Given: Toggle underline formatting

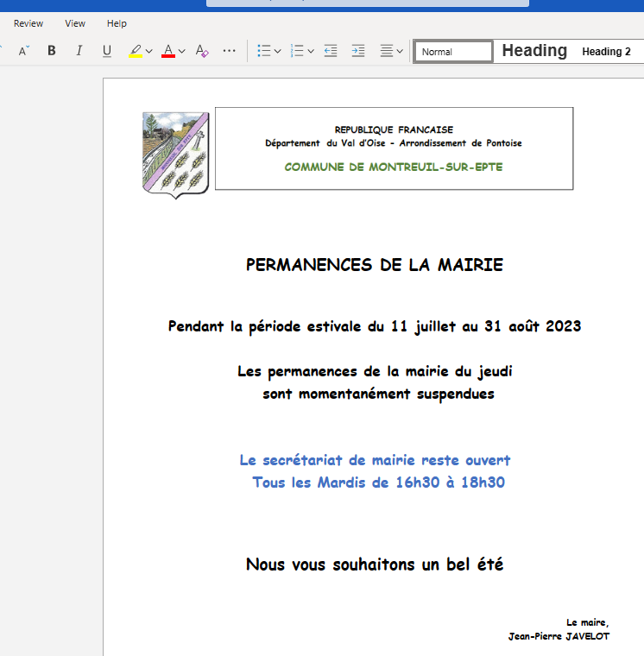Looking at the screenshot, I should [x=107, y=51].
